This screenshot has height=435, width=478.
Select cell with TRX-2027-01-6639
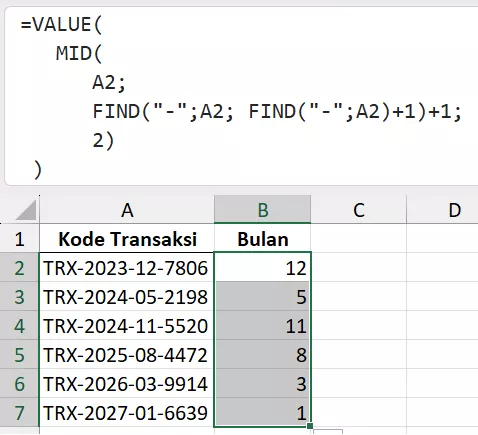pos(127,412)
